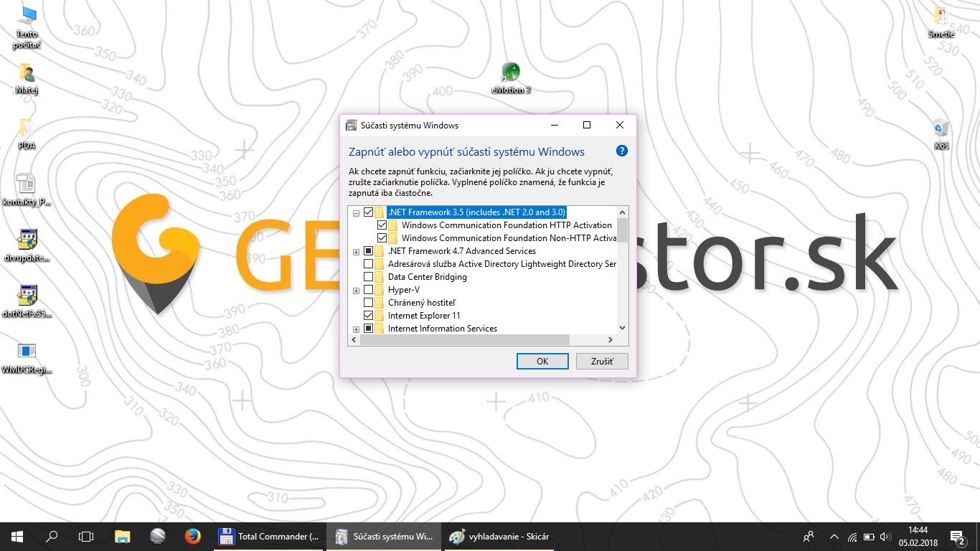Toggle Internet Information Services checkbox
This screenshot has height=551, width=980.
[369, 329]
